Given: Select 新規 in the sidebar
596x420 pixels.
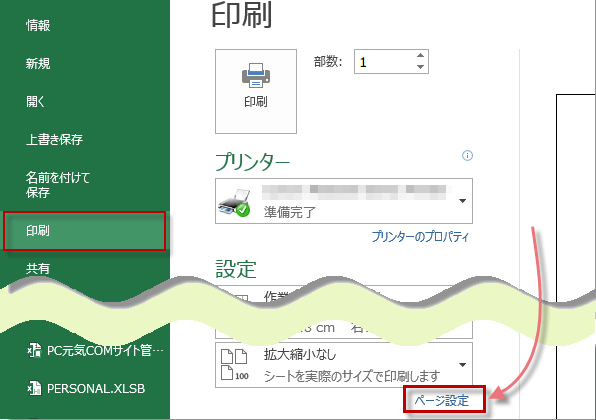Looking at the screenshot, I should [38, 63].
